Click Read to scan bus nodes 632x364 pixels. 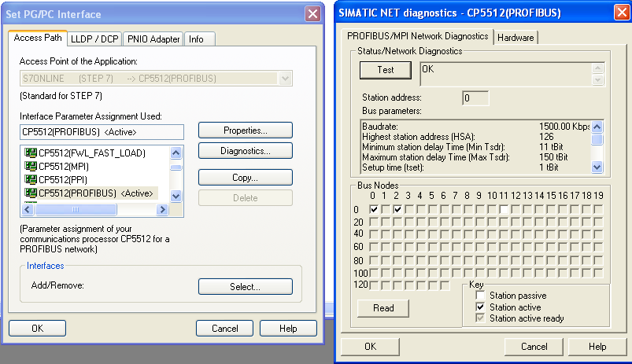(383, 308)
